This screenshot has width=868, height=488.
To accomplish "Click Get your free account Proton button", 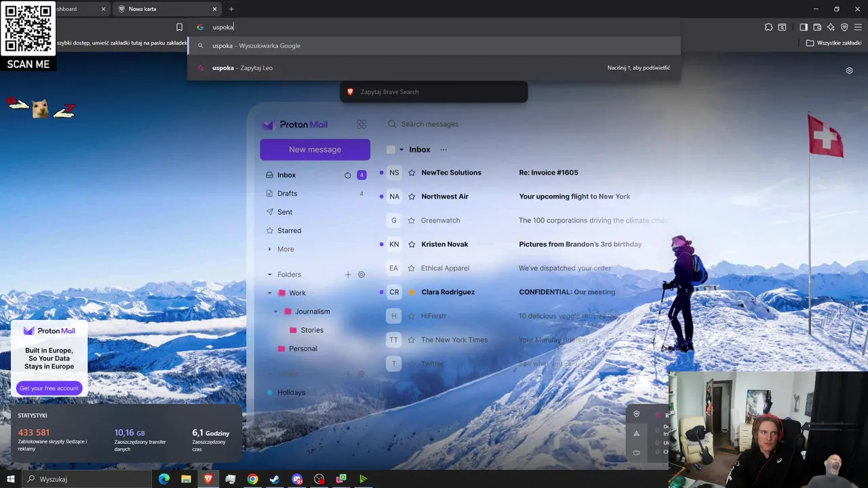I will click(49, 388).
